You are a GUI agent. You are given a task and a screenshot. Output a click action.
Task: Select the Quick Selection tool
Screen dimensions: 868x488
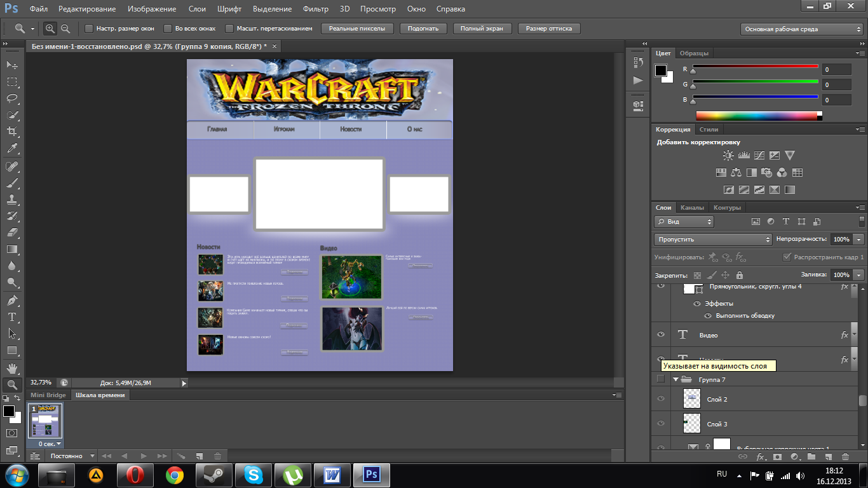click(11, 115)
